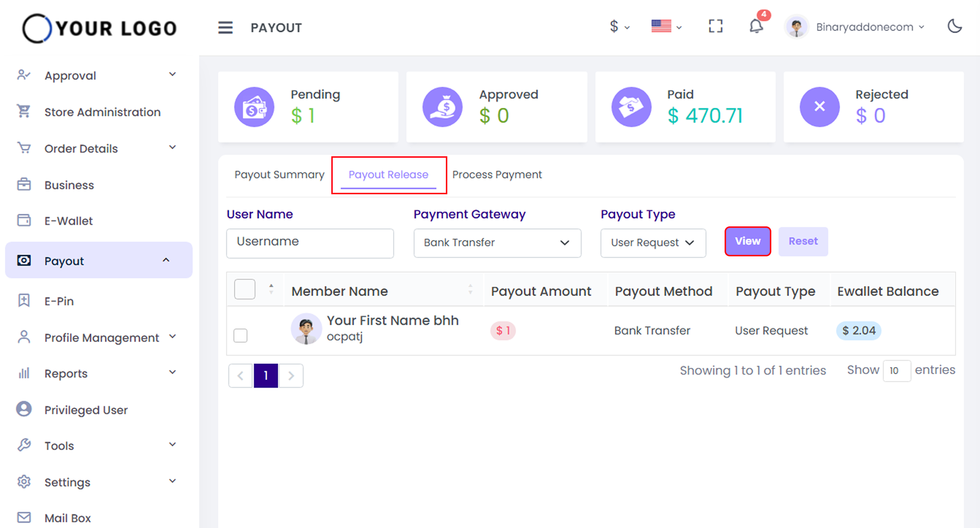Click the Order Details cart icon
This screenshot has width=980, height=528.
click(x=24, y=148)
